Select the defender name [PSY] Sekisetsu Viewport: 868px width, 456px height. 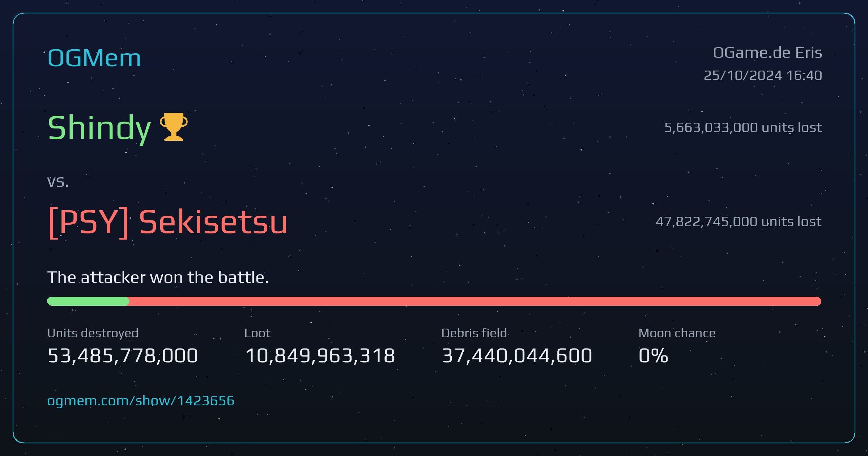[168, 222]
